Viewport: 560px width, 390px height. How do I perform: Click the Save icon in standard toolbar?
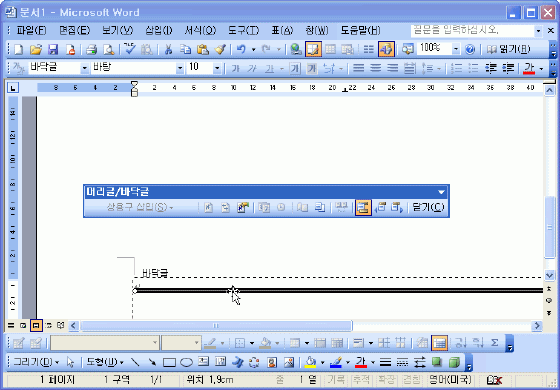(53, 49)
